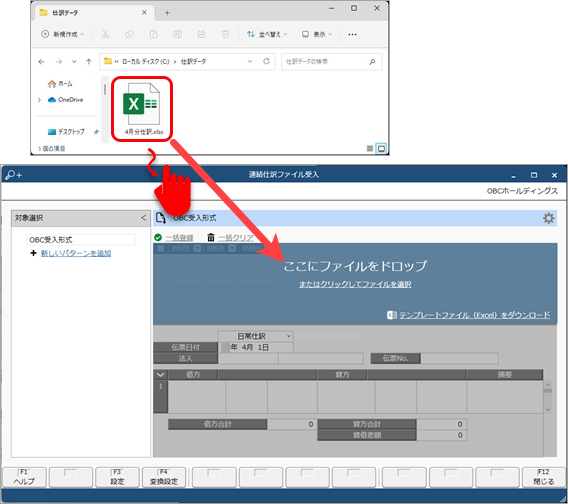Click the share icon in Explorer toolbar

point(201,34)
